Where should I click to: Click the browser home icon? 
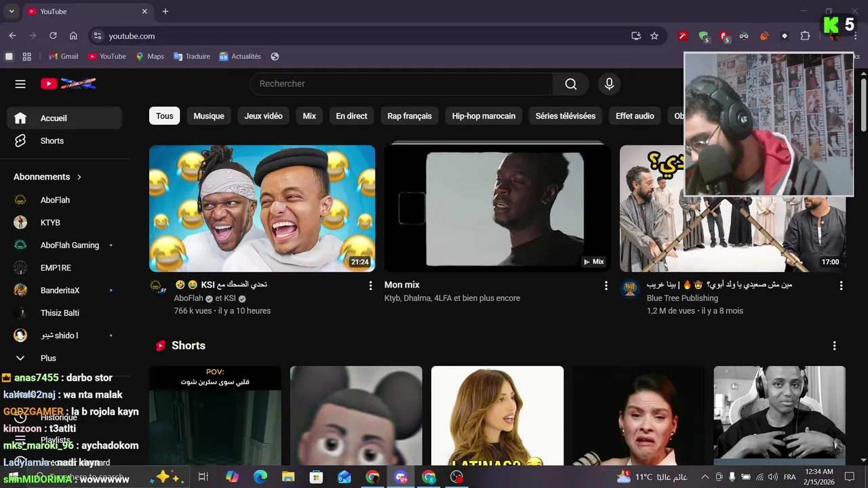click(x=73, y=36)
